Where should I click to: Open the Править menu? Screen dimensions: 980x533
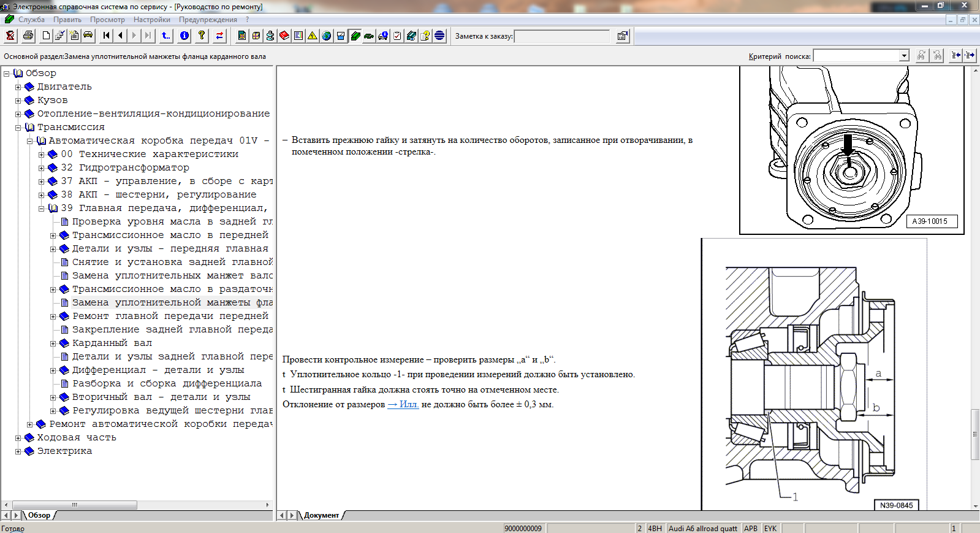[67, 20]
